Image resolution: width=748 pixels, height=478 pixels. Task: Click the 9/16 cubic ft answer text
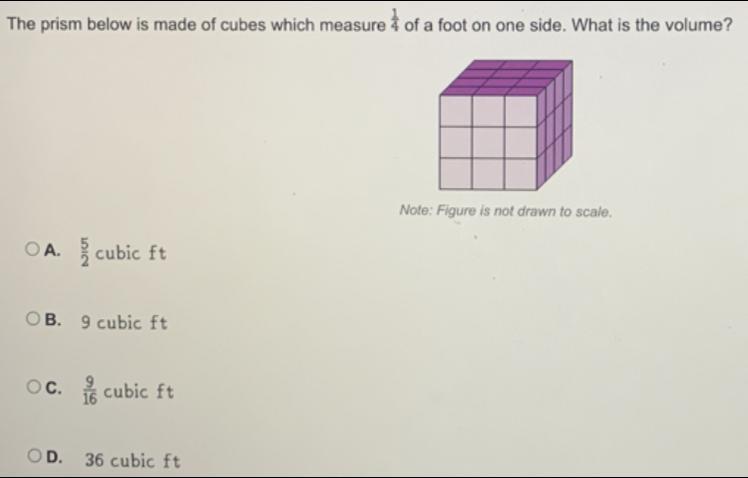pos(128,391)
